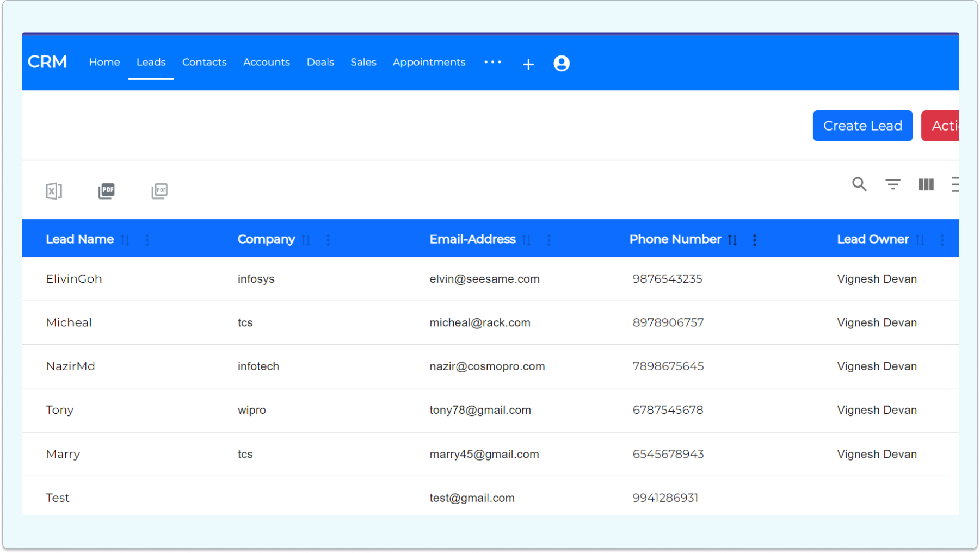
Task: Export leads to Excel icon
Action: (54, 191)
